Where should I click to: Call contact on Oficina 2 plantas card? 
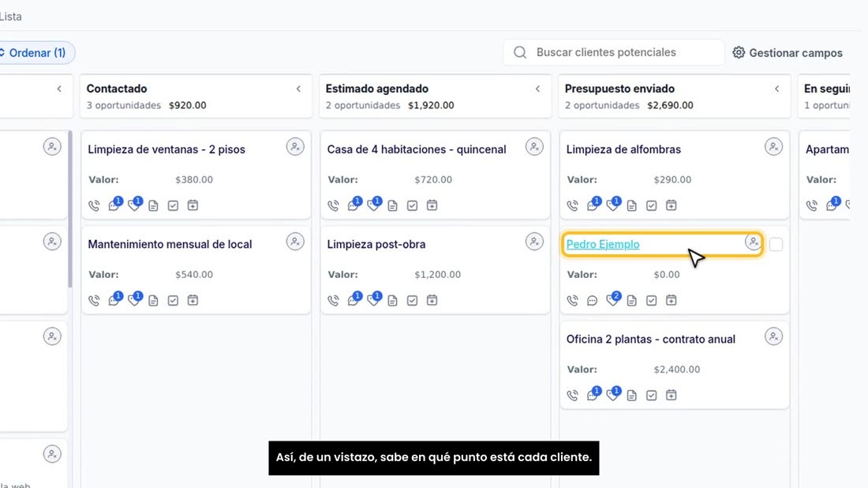tap(572, 395)
